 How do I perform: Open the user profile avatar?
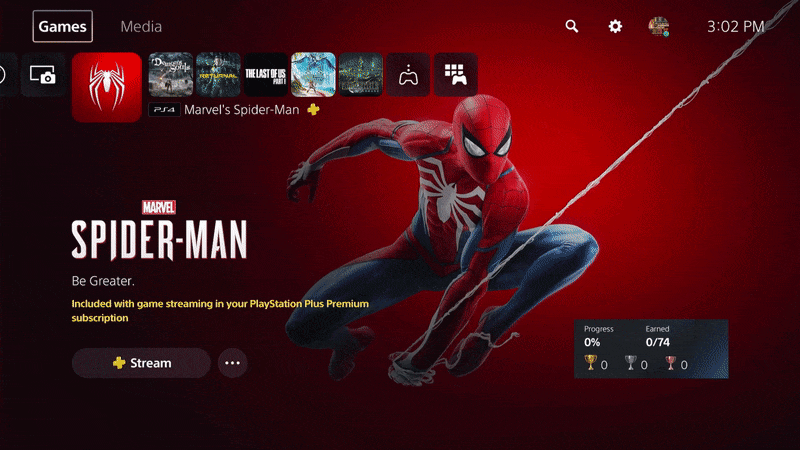(x=658, y=26)
